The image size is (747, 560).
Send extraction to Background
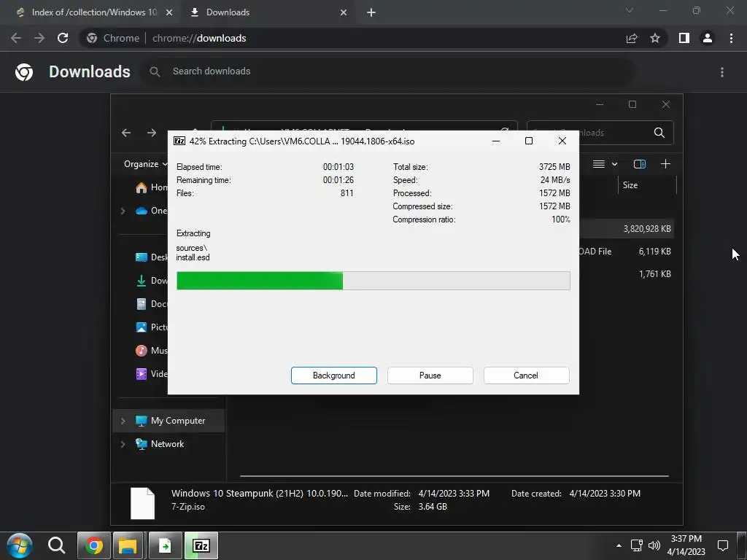pyautogui.click(x=333, y=376)
